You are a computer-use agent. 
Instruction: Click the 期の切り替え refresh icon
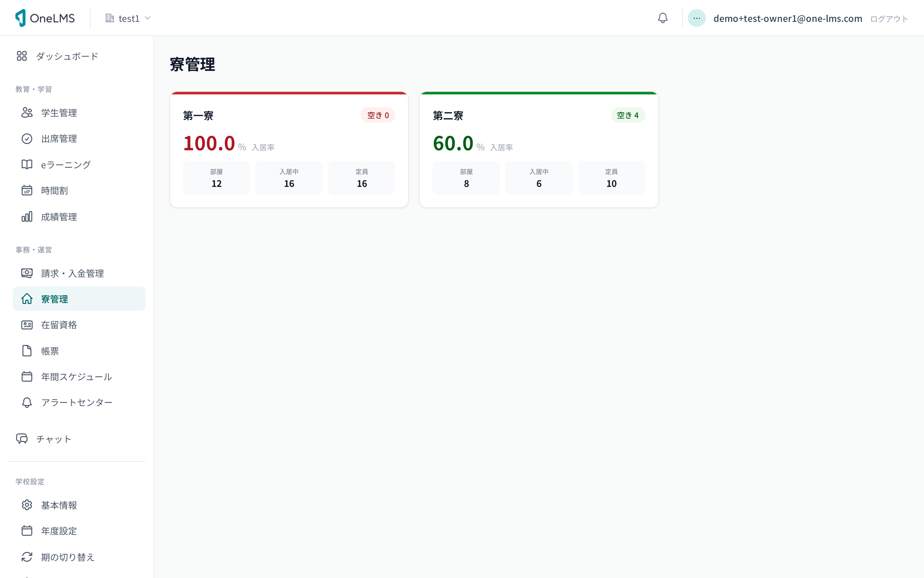[x=27, y=557]
